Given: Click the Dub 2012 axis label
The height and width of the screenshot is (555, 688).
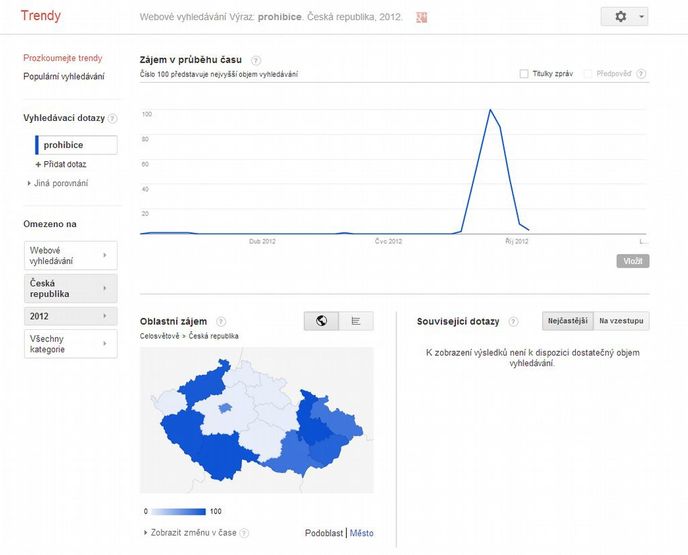Looking at the screenshot, I should coord(262,241).
